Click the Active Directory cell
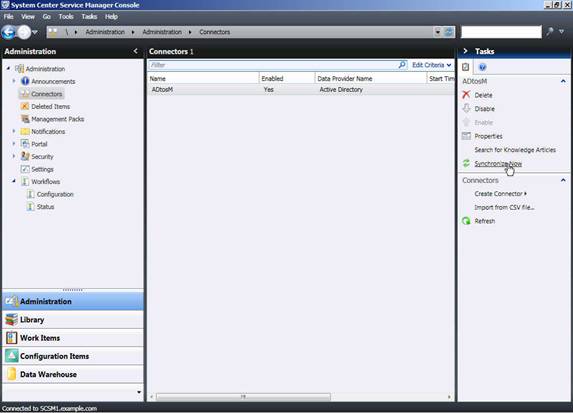The image size is (573, 413). coord(341,90)
